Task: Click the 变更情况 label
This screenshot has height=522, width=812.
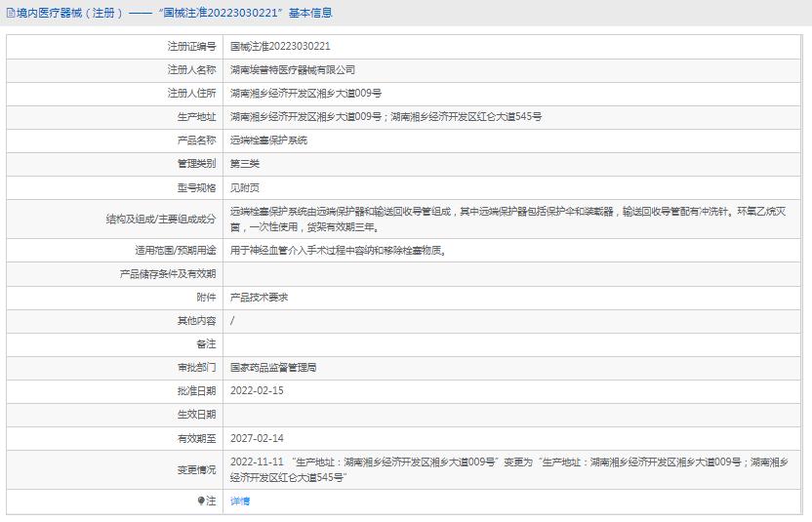Action: [196, 469]
